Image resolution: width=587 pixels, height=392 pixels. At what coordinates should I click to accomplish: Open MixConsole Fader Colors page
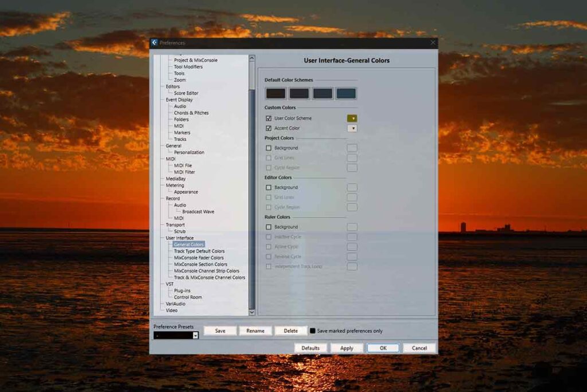[198, 258]
